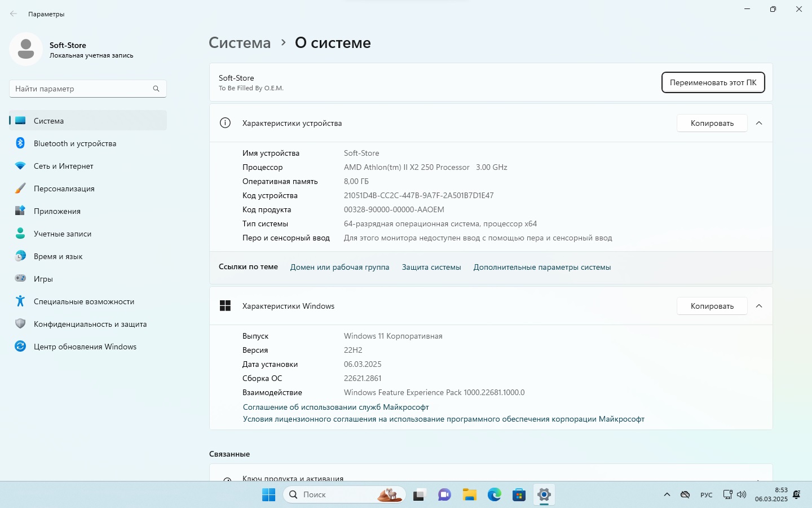Click Переименовать этот ПК button
The width and height of the screenshot is (812, 508).
(x=713, y=82)
